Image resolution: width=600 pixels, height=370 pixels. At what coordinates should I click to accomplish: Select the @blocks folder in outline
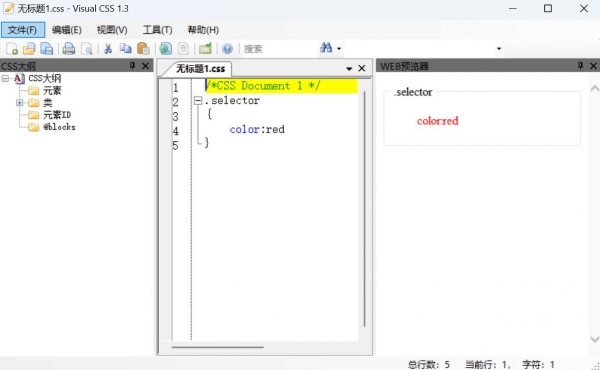click(x=59, y=127)
